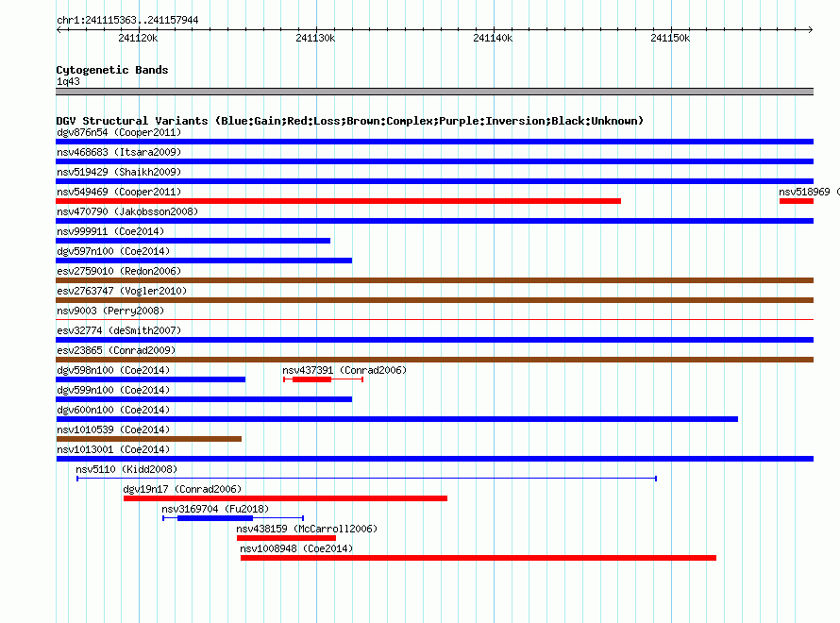
Task: Click the short red nsv518969 loss bar
Action: (797, 201)
